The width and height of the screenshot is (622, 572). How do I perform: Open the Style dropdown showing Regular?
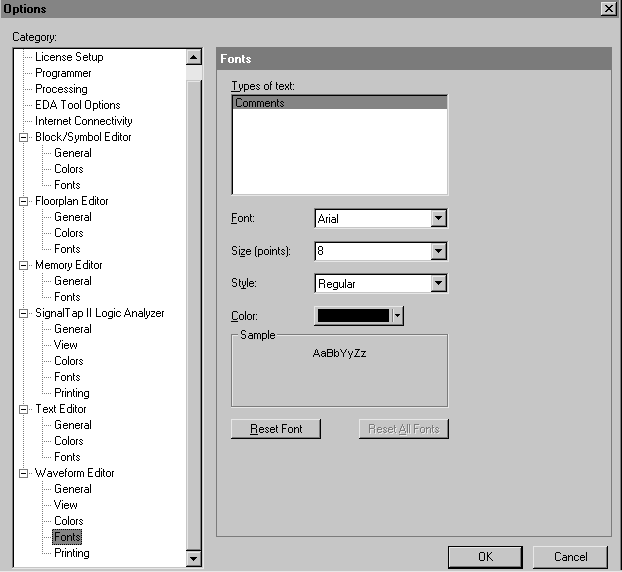click(438, 283)
